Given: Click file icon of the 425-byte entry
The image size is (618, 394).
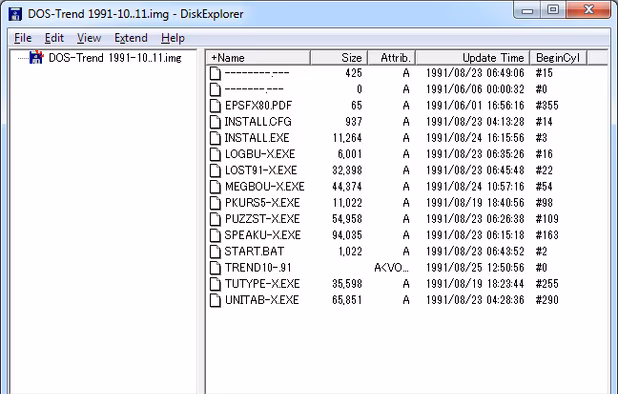Looking at the screenshot, I should click(x=215, y=73).
